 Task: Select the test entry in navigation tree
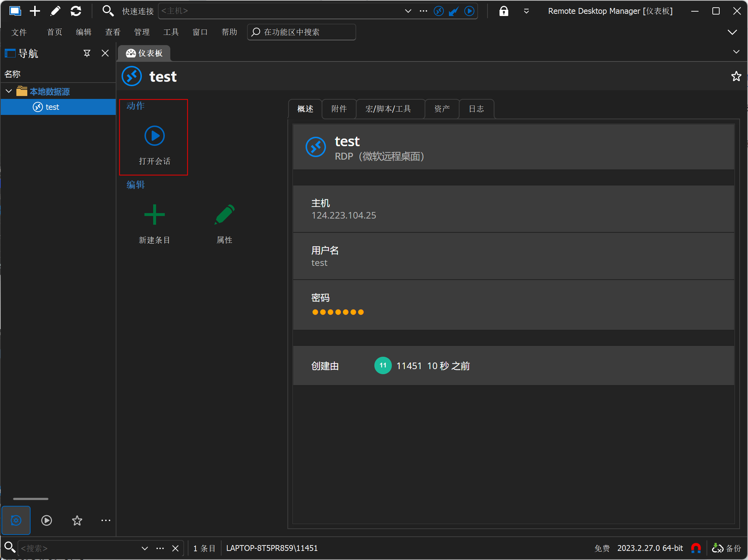52,107
